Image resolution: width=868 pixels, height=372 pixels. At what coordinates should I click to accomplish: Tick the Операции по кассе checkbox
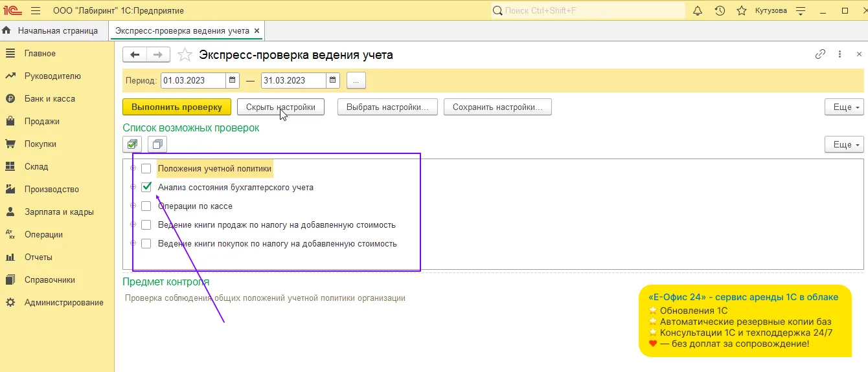click(x=146, y=206)
